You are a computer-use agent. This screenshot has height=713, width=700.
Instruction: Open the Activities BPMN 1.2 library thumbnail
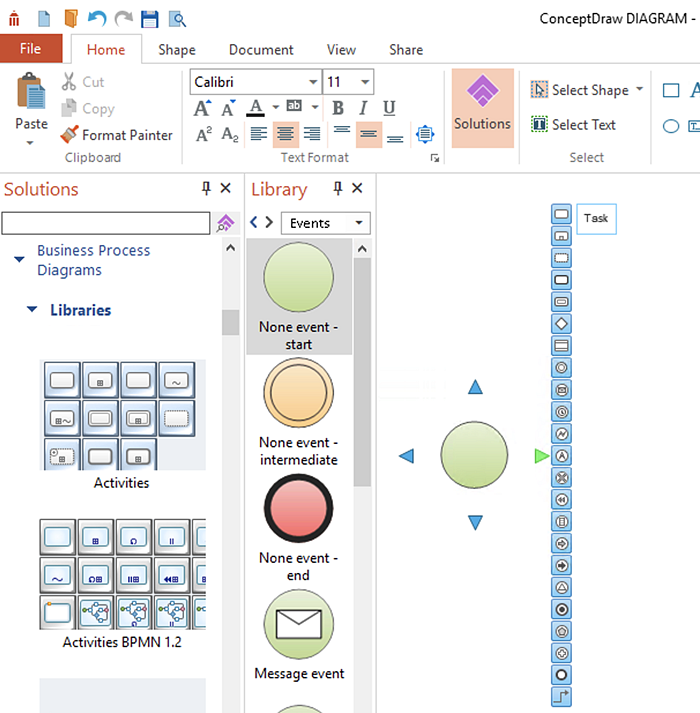122,574
